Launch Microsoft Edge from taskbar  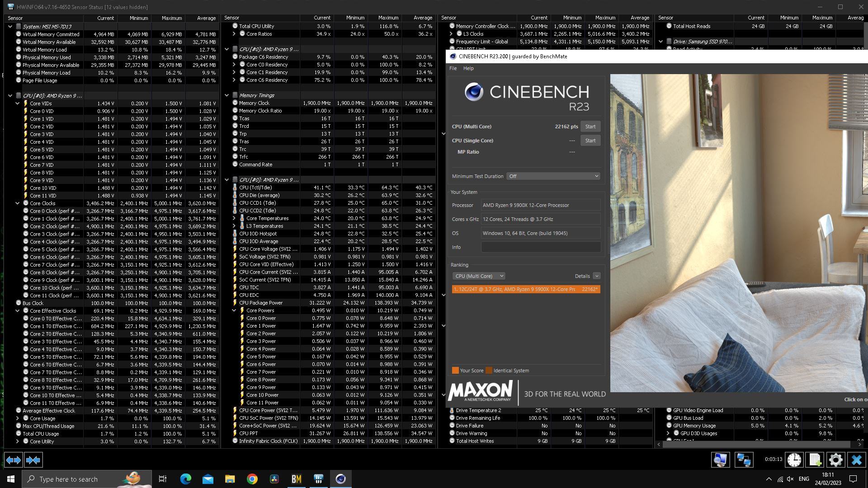(x=185, y=479)
